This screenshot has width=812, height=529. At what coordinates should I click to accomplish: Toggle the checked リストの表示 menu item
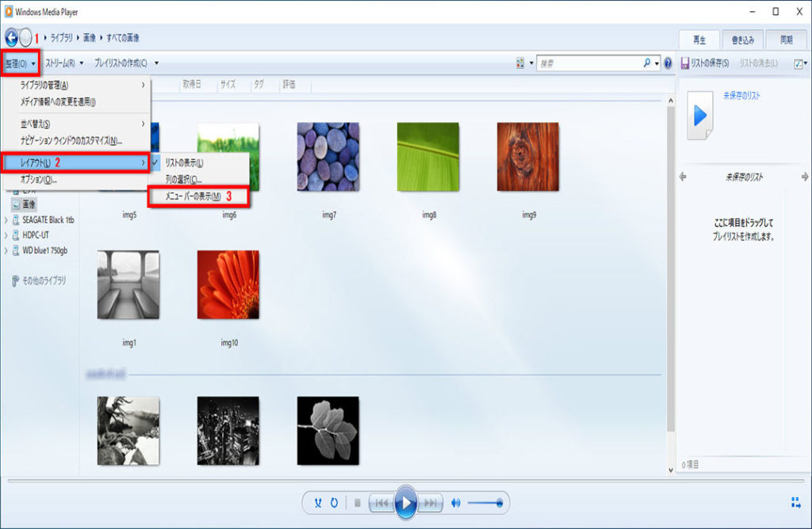(x=184, y=163)
